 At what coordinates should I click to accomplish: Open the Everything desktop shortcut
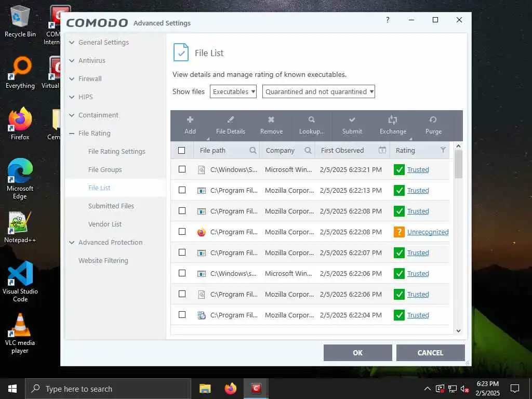(x=20, y=72)
